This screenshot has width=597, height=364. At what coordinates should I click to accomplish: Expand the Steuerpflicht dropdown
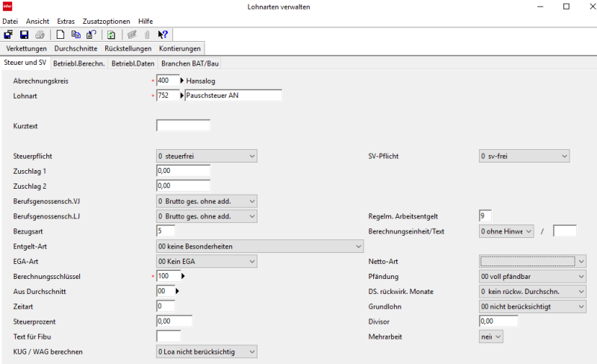point(207,156)
